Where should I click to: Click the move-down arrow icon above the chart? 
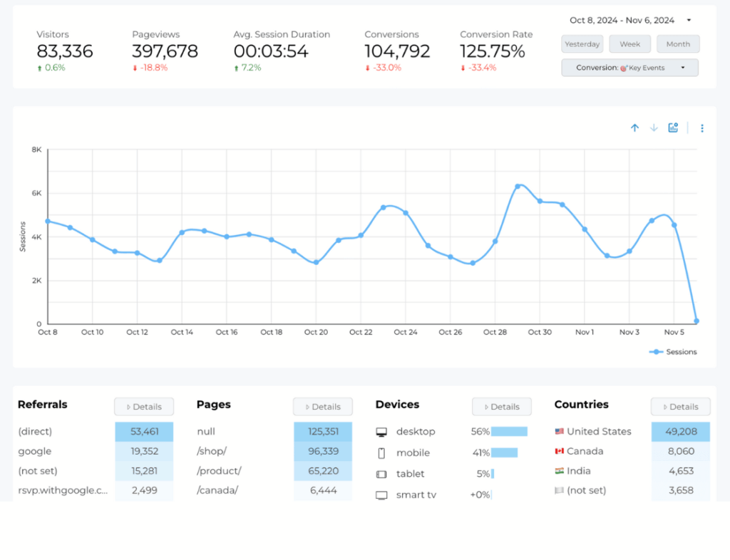(654, 128)
